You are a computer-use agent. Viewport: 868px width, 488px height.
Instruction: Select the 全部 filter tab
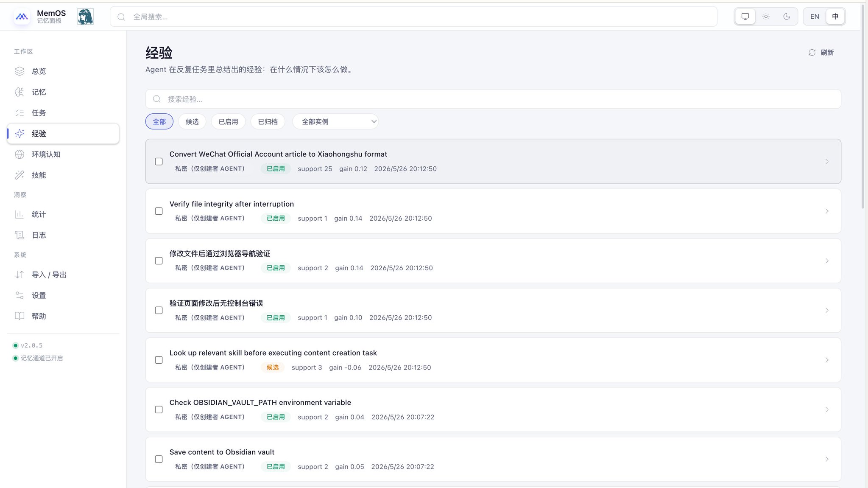(159, 122)
